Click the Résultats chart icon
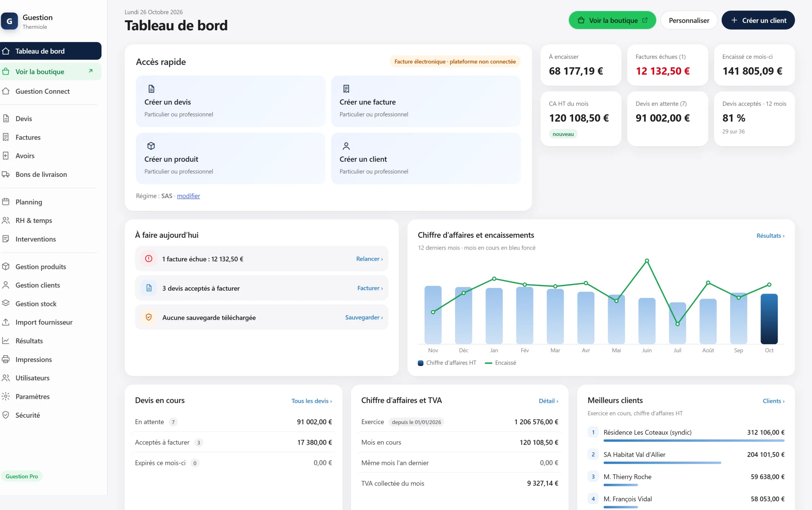Screen dimensions: 812x510 pos(6,341)
